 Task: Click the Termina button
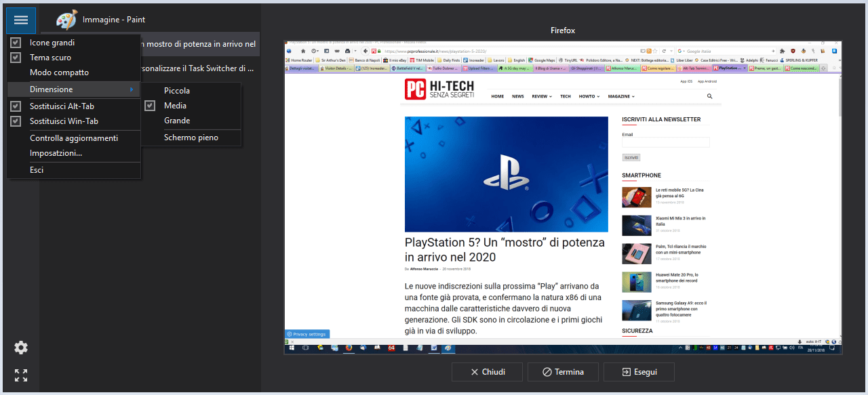tap(564, 372)
